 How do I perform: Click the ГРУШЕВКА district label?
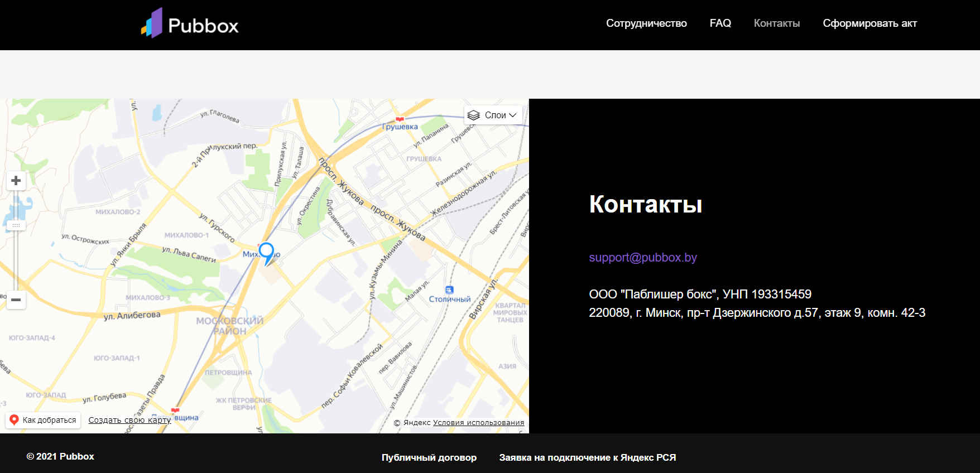click(x=424, y=159)
